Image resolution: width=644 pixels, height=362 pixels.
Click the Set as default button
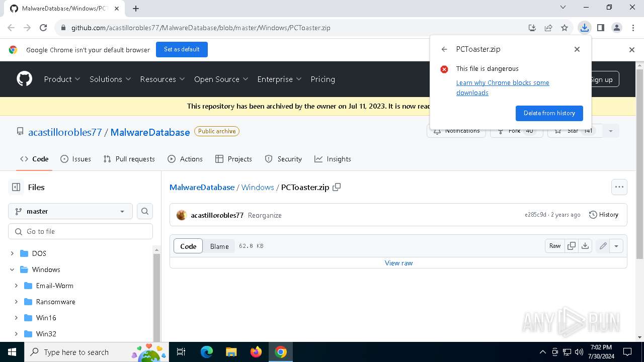pos(182,49)
